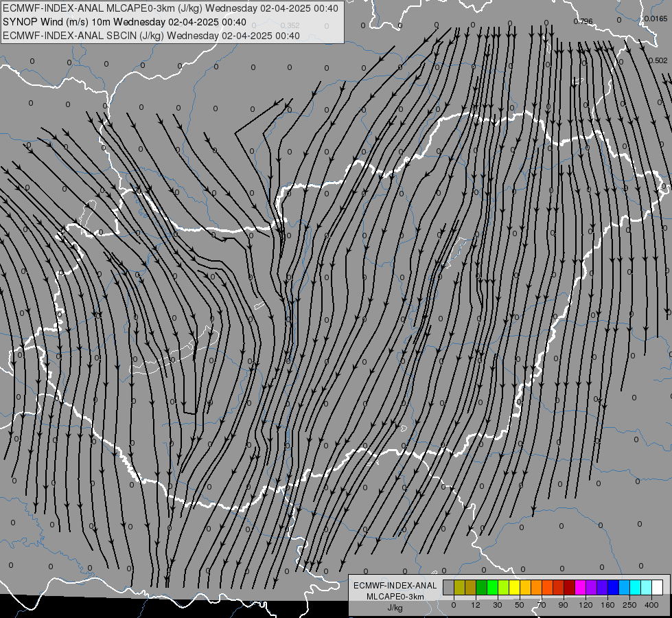Select the SYNOP Wind 10m title line

pos(124,22)
